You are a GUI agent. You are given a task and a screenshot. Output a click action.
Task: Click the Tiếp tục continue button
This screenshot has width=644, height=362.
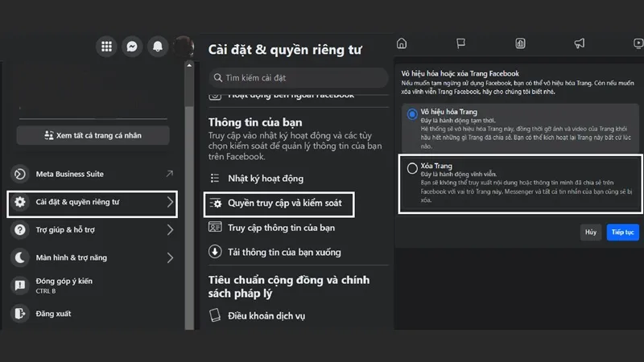pyautogui.click(x=622, y=232)
